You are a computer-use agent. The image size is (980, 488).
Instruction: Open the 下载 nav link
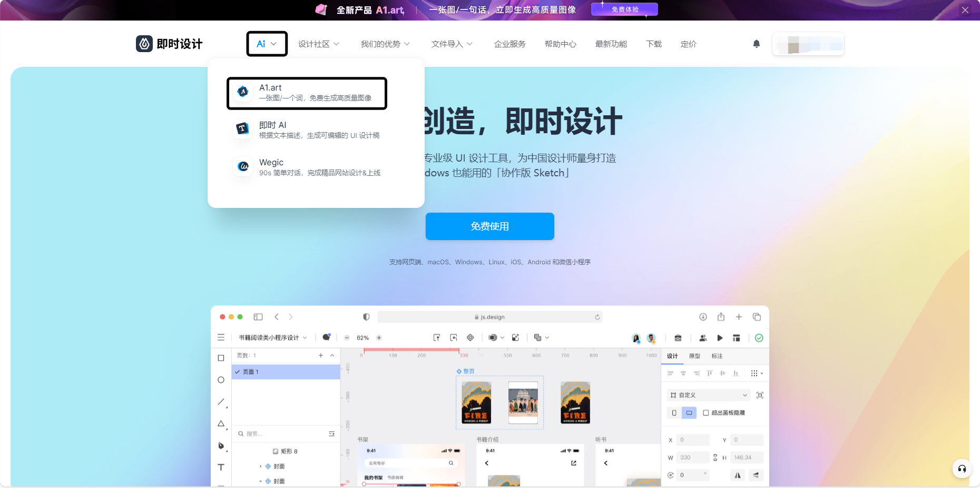click(x=654, y=44)
